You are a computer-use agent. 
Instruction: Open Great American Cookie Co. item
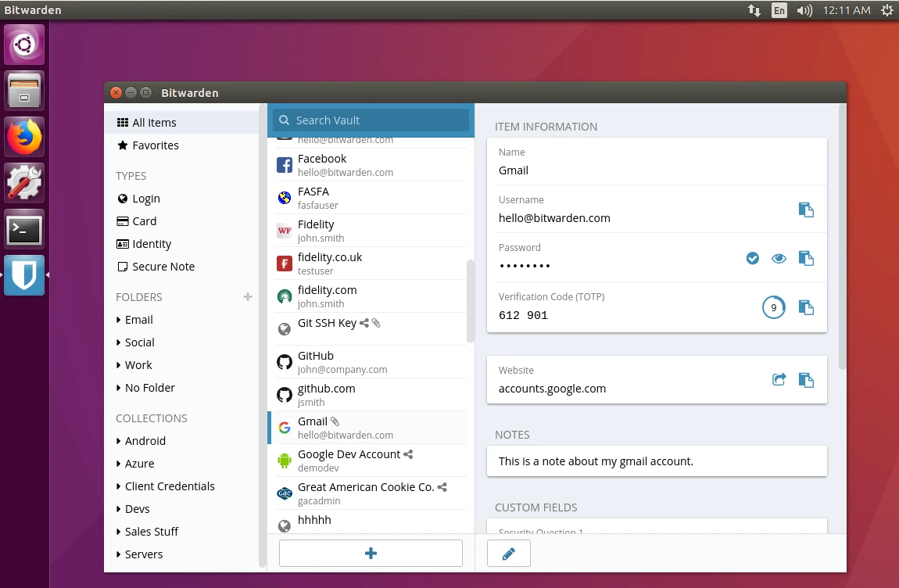[371, 493]
